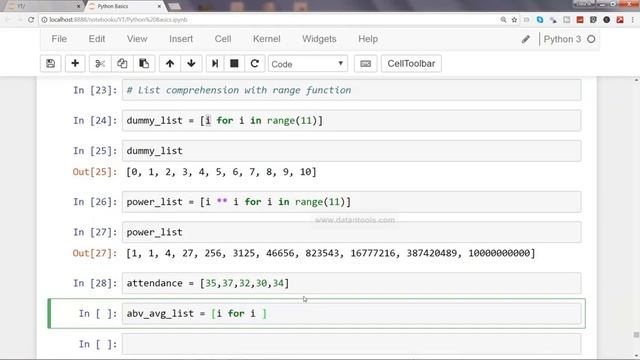Open the File menu
This screenshot has height=360, width=640.
coord(59,39)
